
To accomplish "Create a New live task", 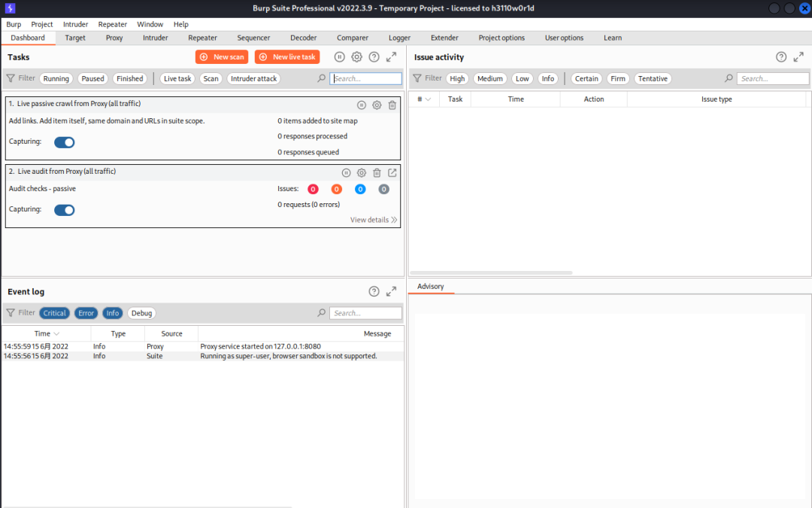I will (x=286, y=56).
